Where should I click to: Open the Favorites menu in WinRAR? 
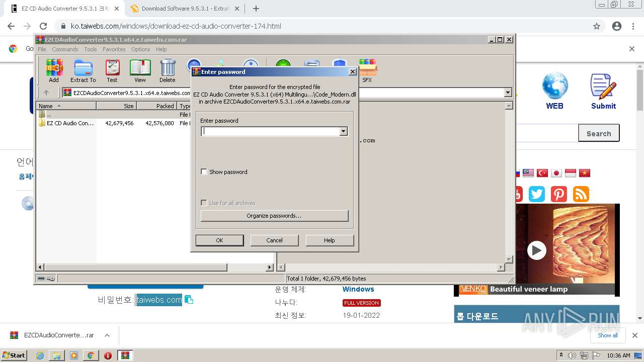[x=114, y=49]
